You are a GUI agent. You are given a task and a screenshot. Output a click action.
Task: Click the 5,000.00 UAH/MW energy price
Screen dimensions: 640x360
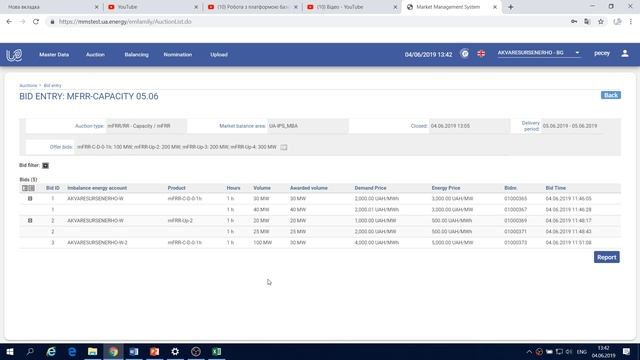click(x=452, y=242)
